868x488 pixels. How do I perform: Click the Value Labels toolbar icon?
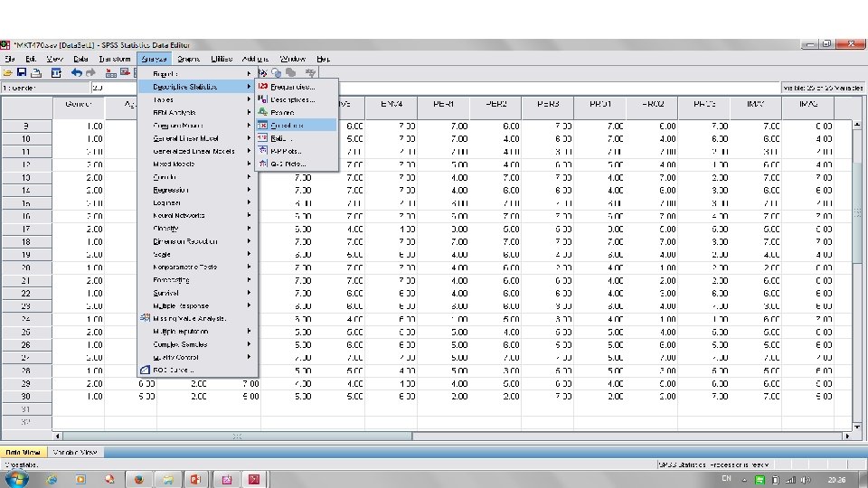point(262,72)
